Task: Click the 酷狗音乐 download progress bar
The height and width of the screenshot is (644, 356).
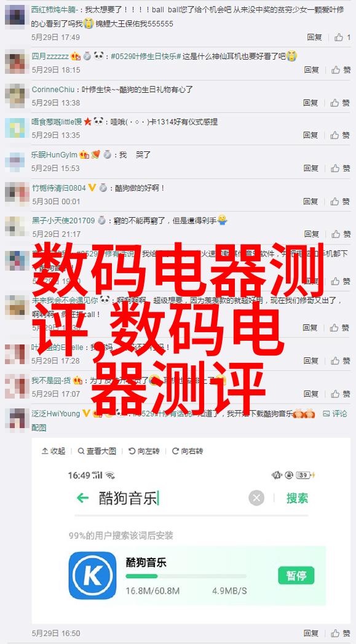Action: pos(186,576)
